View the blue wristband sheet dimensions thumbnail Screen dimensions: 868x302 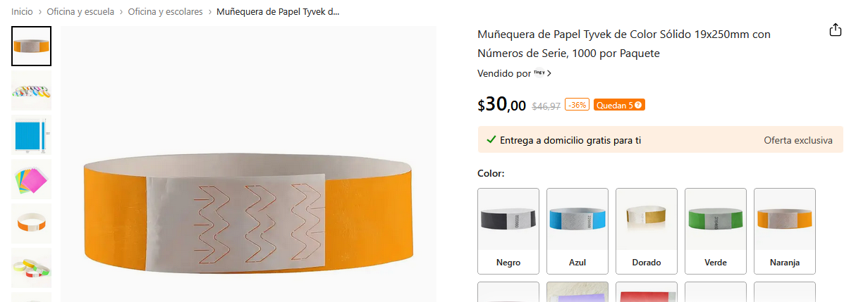pyautogui.click(x=32, y=134)
